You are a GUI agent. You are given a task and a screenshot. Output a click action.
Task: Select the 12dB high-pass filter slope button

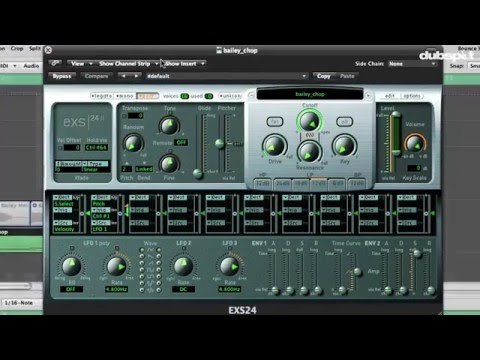(x=262, y=183)
